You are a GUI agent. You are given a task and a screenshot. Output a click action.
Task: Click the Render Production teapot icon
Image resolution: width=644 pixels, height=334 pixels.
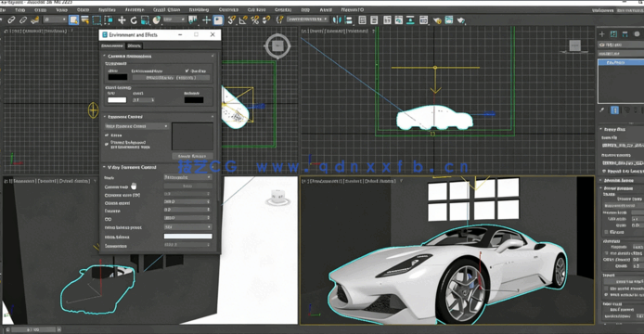pyautogui.click(x=461, y=19)
